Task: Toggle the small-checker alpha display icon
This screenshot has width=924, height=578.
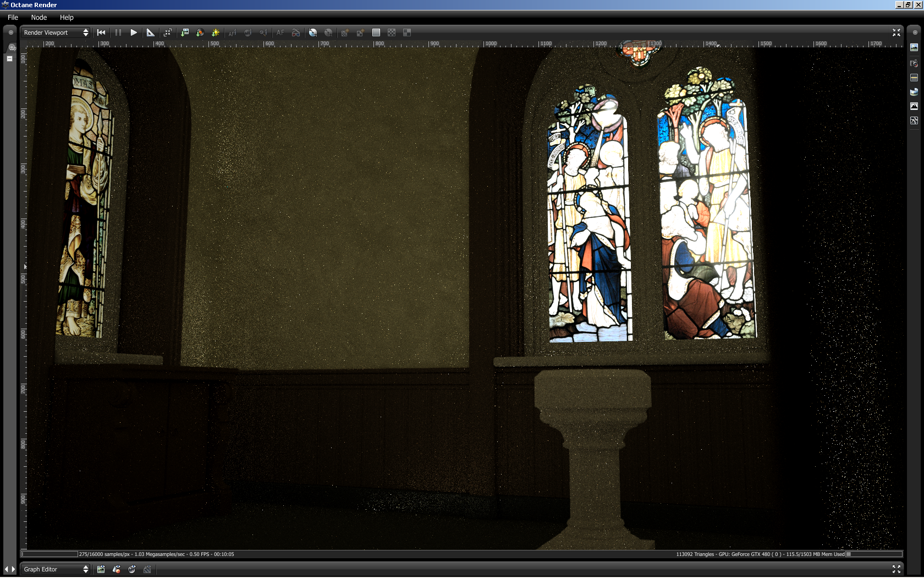Action: (x=392, y=32)
